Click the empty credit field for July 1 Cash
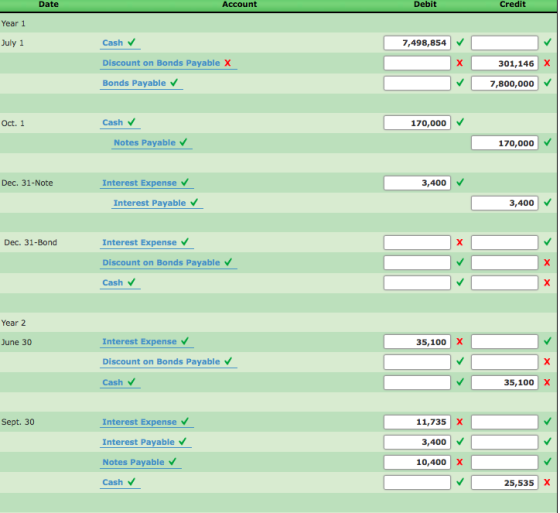 click(x=505, y=43)
